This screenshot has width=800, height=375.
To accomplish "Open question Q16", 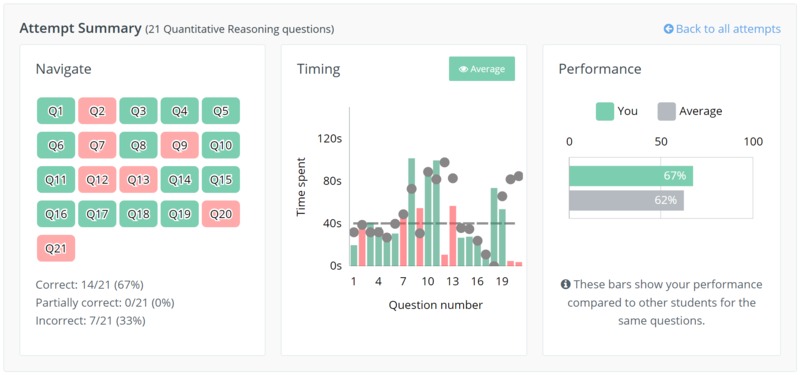I will coord(56,214).
